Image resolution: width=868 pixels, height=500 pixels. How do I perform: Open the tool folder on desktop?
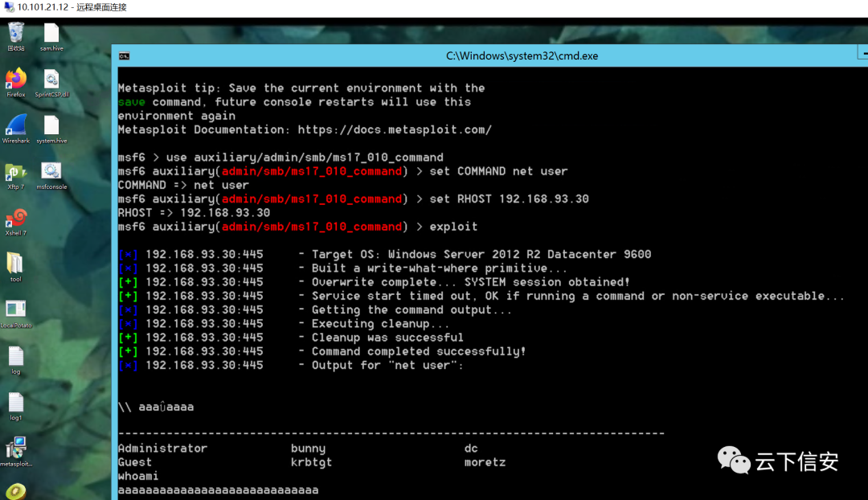pyautogui.click(x=15, y=268)
